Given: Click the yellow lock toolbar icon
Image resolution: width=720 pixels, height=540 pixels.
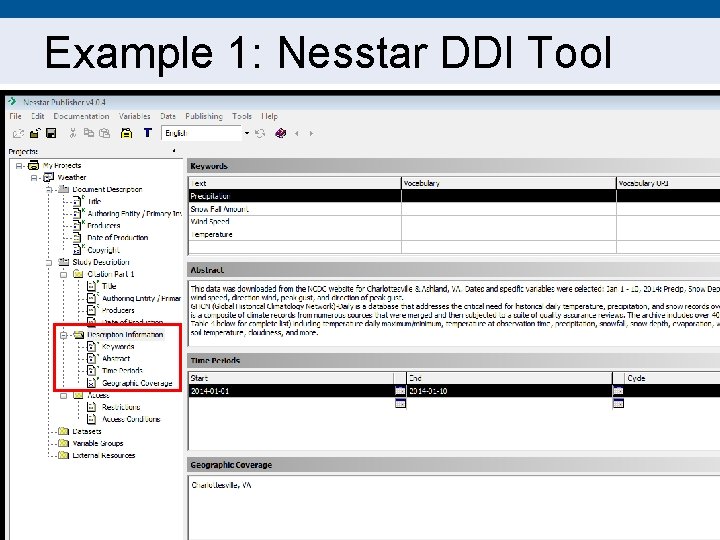Looking at the screenshot, I should (126, 133).
